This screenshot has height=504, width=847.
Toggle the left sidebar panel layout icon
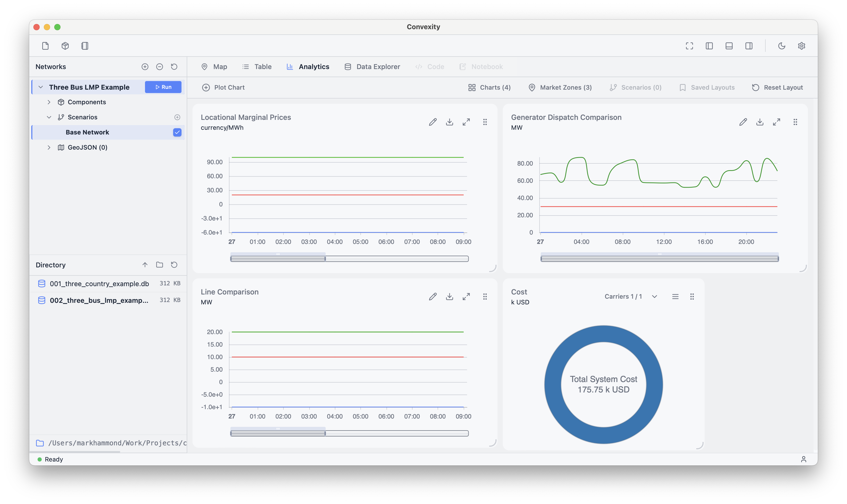click(x=709, y=46)
